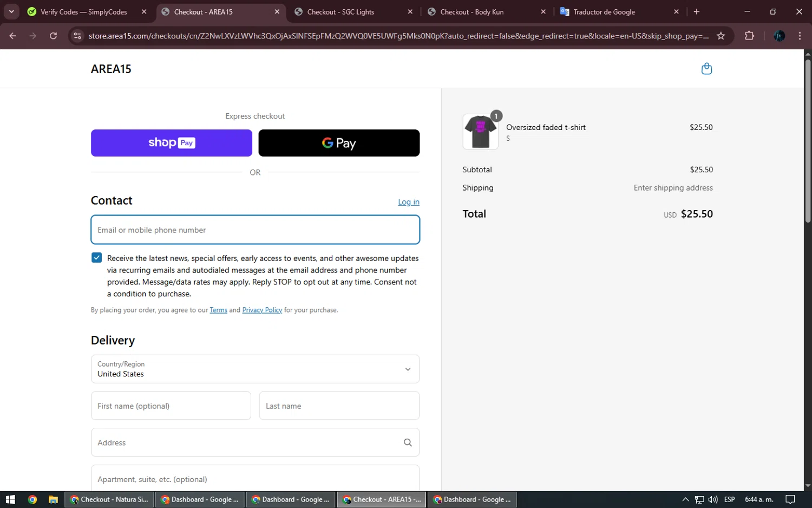Open the volume tray icon
Viewport: 812px width, 508px height.
[713, 499]
